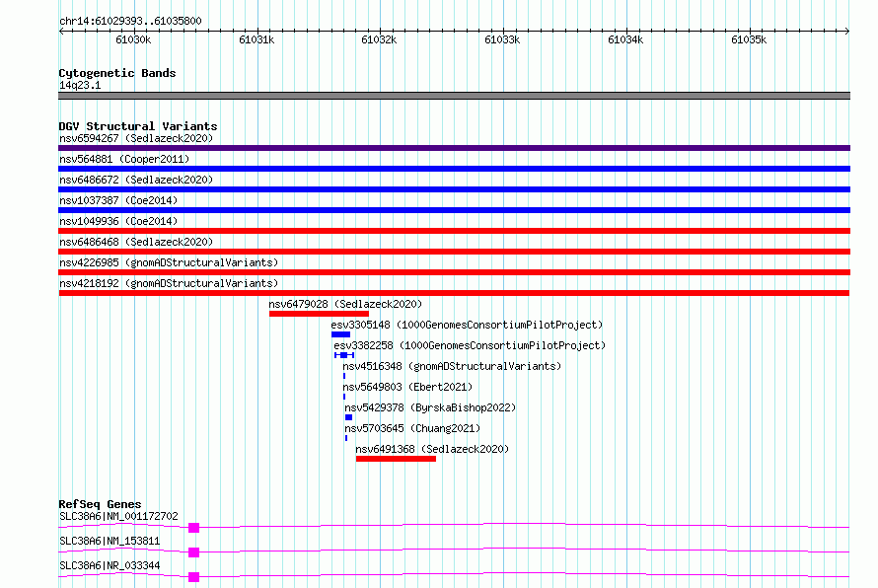878x588 pixels.
Task: Click the nsv4218192 (gnomADStructuralVariants) label
Action: click(x=169, y=283)
